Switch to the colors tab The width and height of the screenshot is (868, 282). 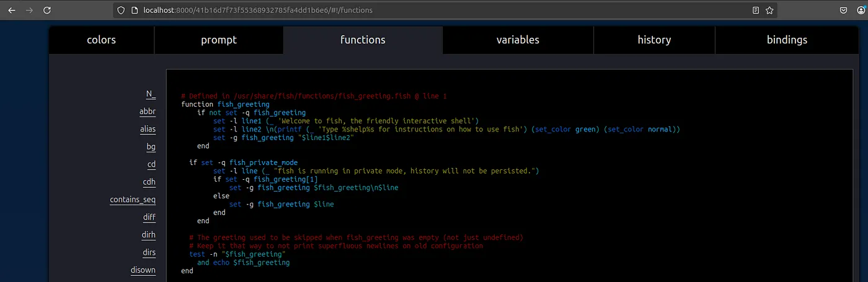coord(102,40)
